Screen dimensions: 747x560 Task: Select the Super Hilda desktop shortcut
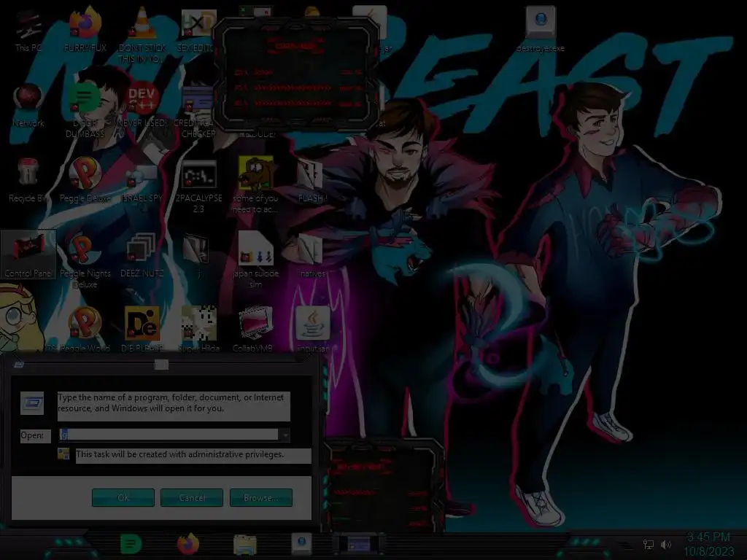coord(198,329)
